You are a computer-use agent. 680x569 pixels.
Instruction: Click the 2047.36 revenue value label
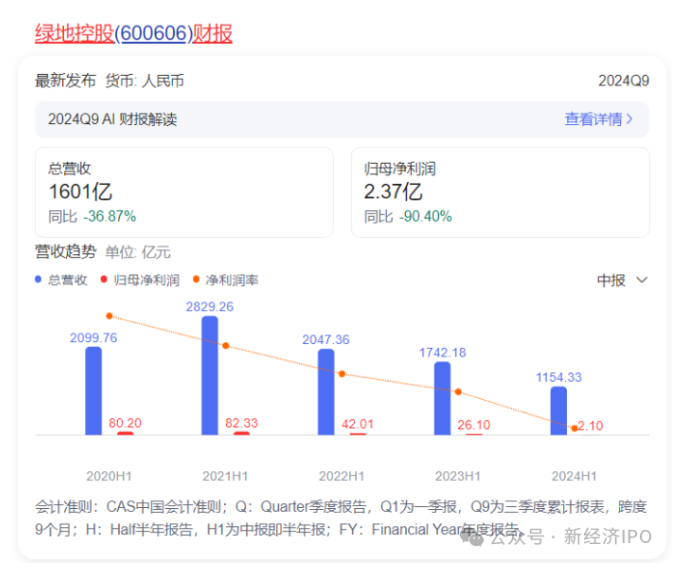tap(326, 340)
